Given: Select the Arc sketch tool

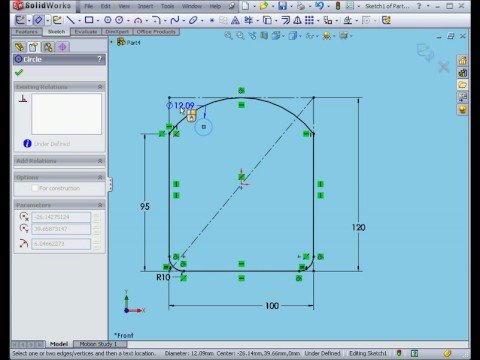Looking at the screenshot, I should (138, 20).
